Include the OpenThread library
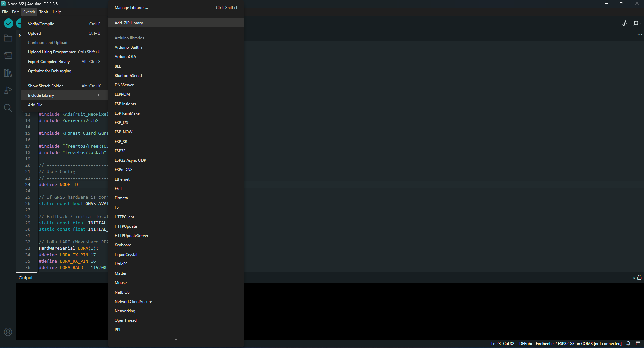The height and width of the screenshot is (348, 644). (x=176, y=320)
